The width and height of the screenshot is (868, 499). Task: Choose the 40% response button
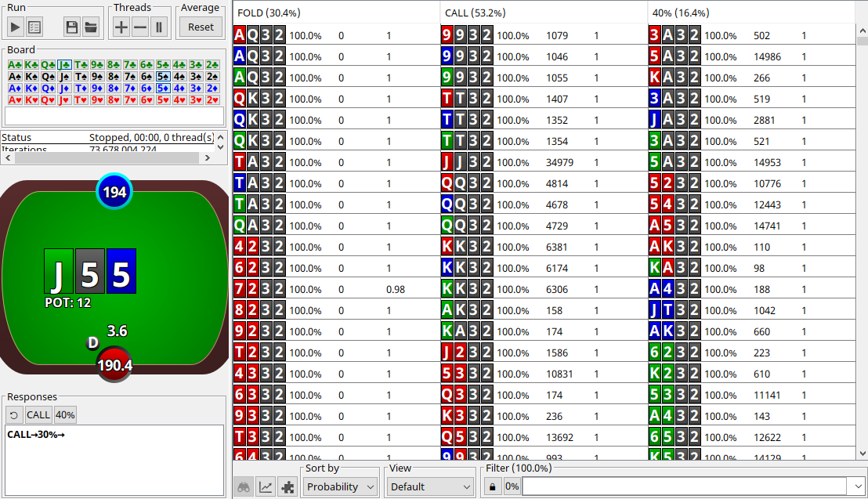65,415
